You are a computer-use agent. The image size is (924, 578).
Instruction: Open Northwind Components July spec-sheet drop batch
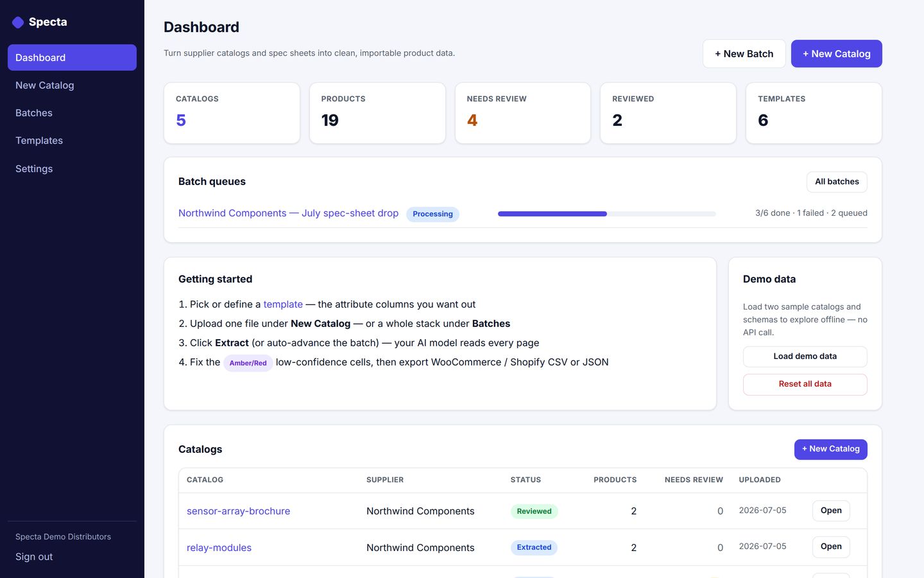288,213
